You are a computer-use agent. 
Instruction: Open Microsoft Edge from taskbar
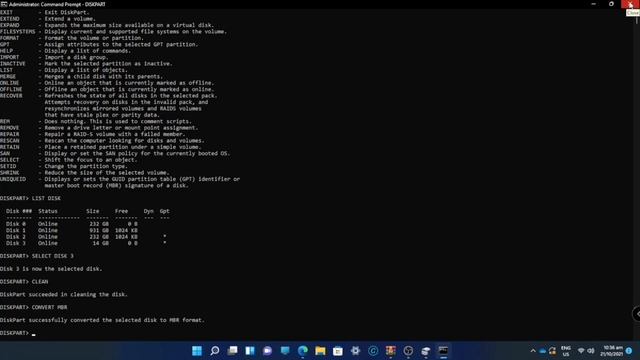click(302, 351)
